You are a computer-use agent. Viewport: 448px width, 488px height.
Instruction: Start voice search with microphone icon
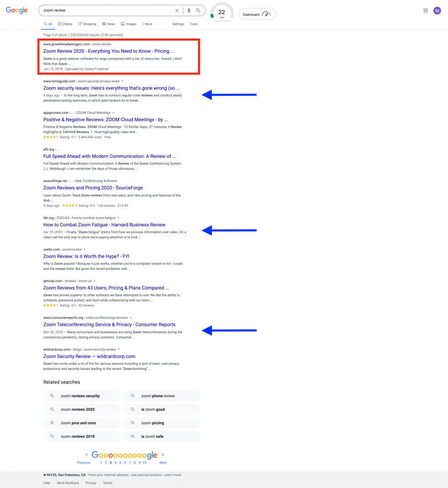coord(189,10)
